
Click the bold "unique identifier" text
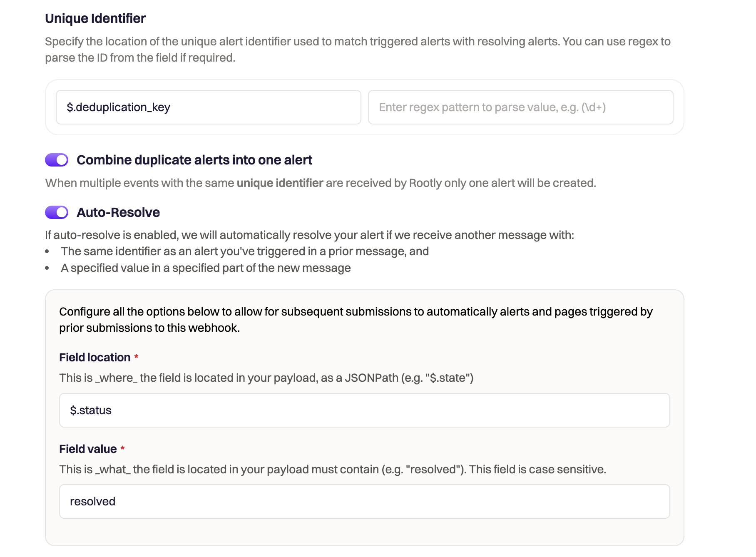280,183
